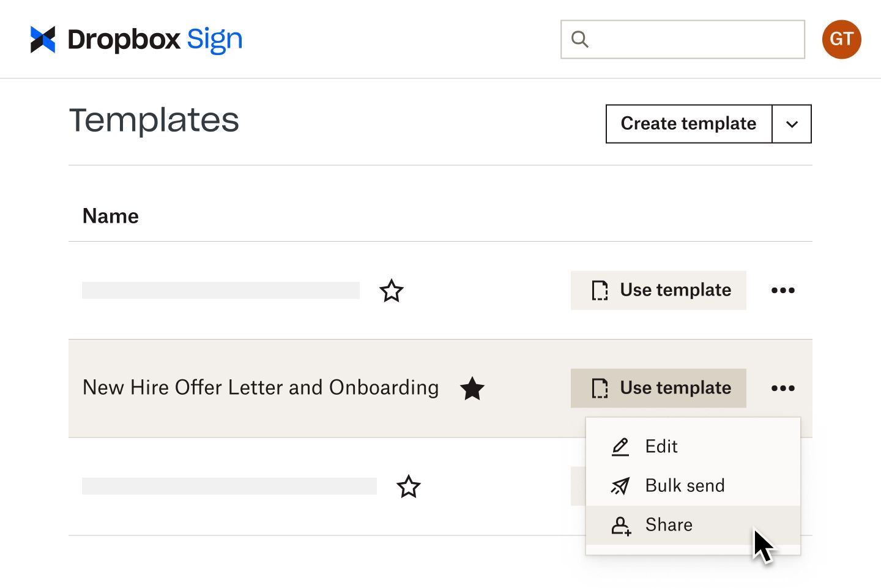Click the Share person-plus icon

[x=622, y=526]
